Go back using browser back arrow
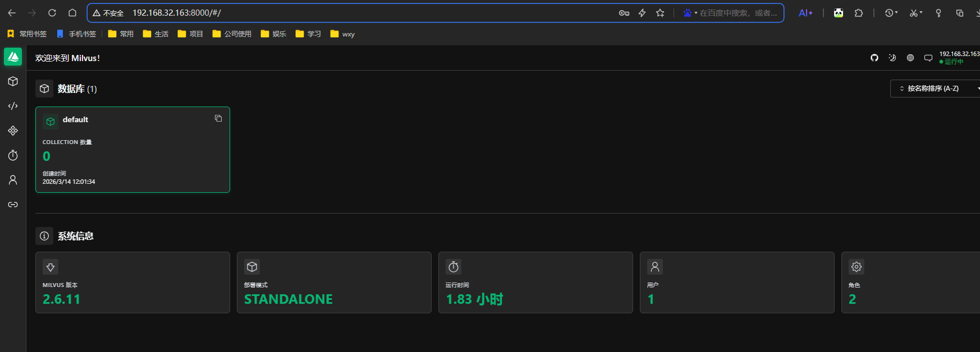The width and height of the screenshot is (980, 352). pyautogui.click(x=12, y=13)
